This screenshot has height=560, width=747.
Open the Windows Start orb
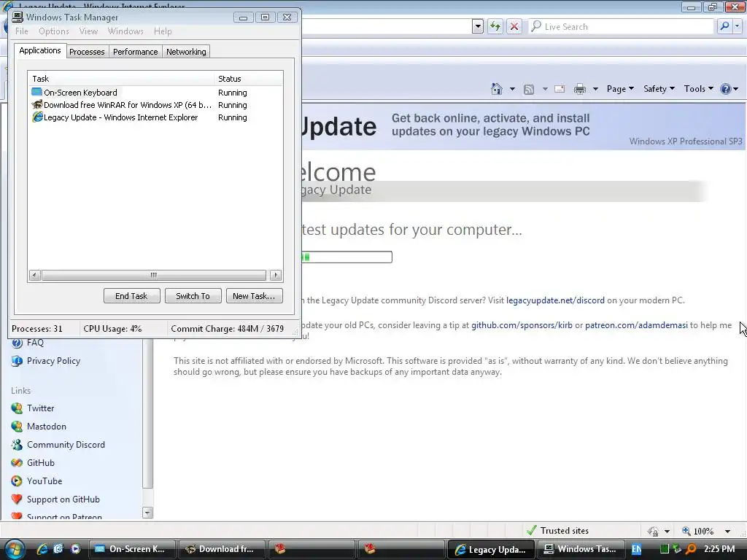click(x=15, y=550)
